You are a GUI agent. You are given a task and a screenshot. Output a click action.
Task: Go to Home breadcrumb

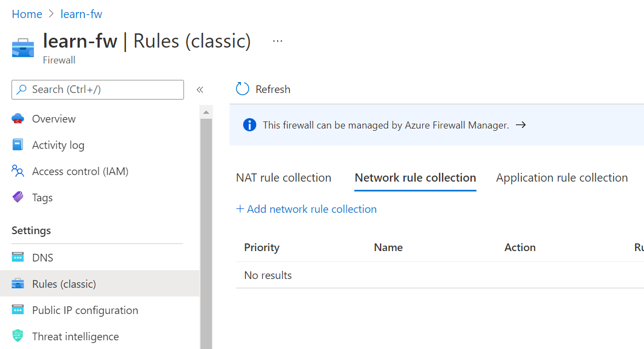pos(27,14)
